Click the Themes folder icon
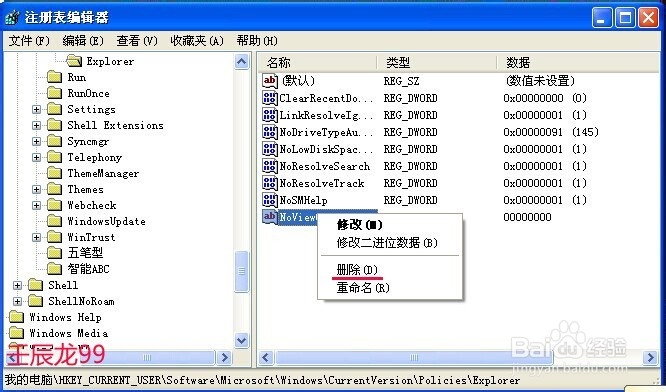Viewport: 666px width, 392px height. click(54, 189)
